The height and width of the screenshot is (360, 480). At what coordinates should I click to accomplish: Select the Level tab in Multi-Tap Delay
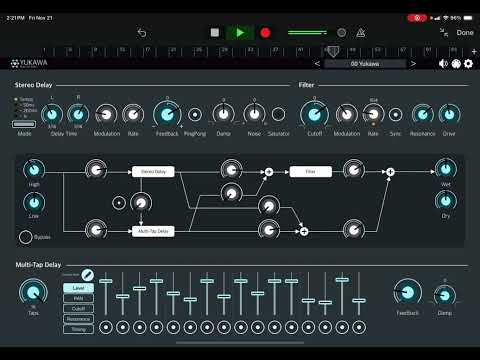(x=78, y=288)
